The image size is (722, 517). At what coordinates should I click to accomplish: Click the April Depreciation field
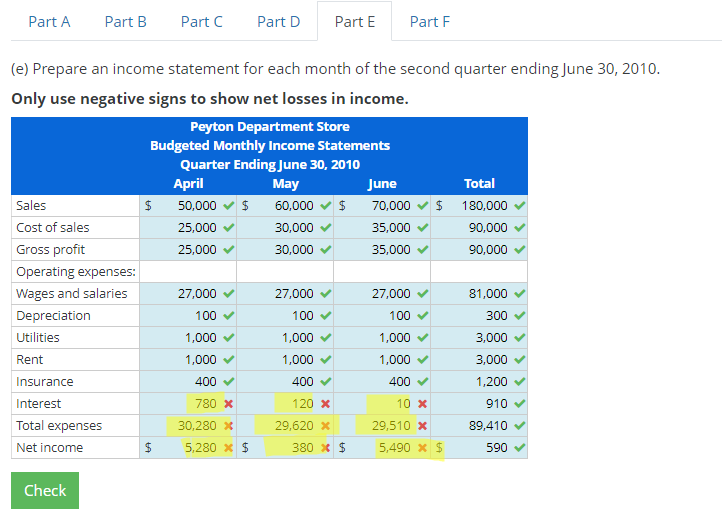188,315
